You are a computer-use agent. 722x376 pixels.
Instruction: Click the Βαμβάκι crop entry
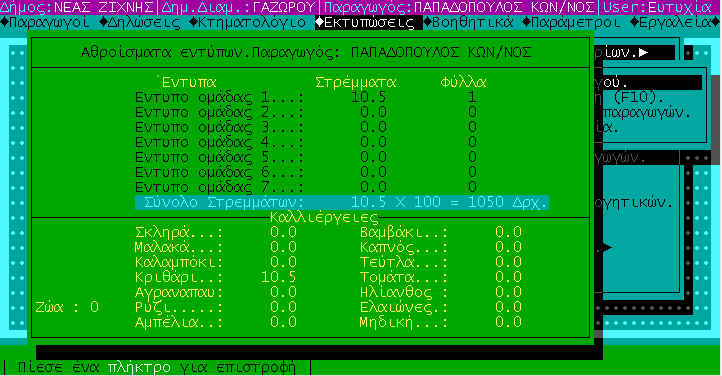(441, 232)
